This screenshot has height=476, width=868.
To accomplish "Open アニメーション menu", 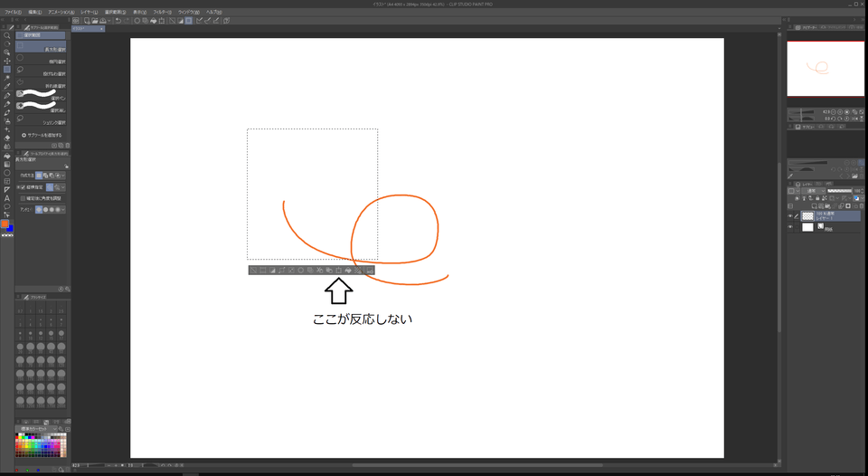I will [x=61, y=12].
